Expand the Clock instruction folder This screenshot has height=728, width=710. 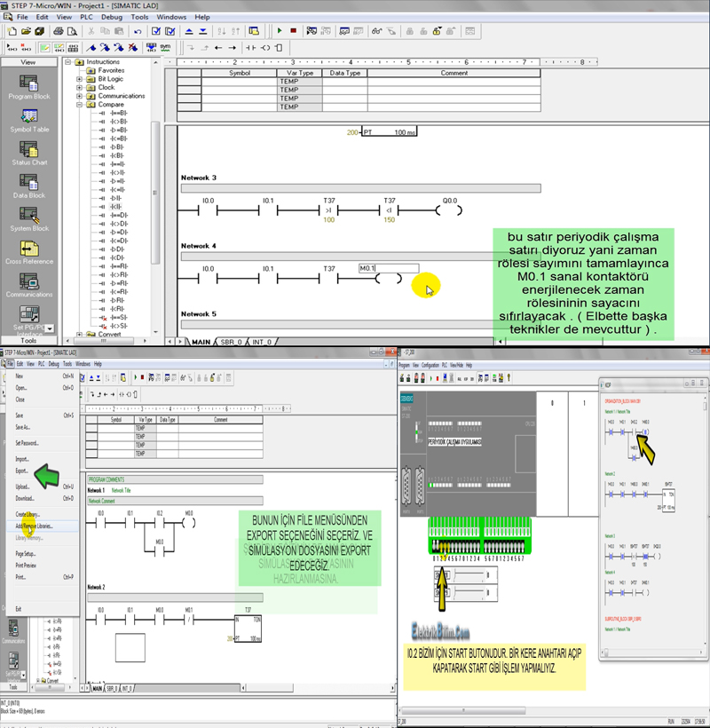pos(79,88)
